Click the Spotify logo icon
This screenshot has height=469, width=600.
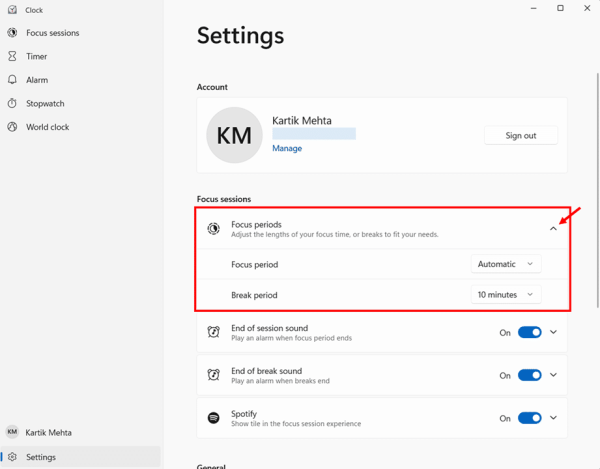[214, 418]
